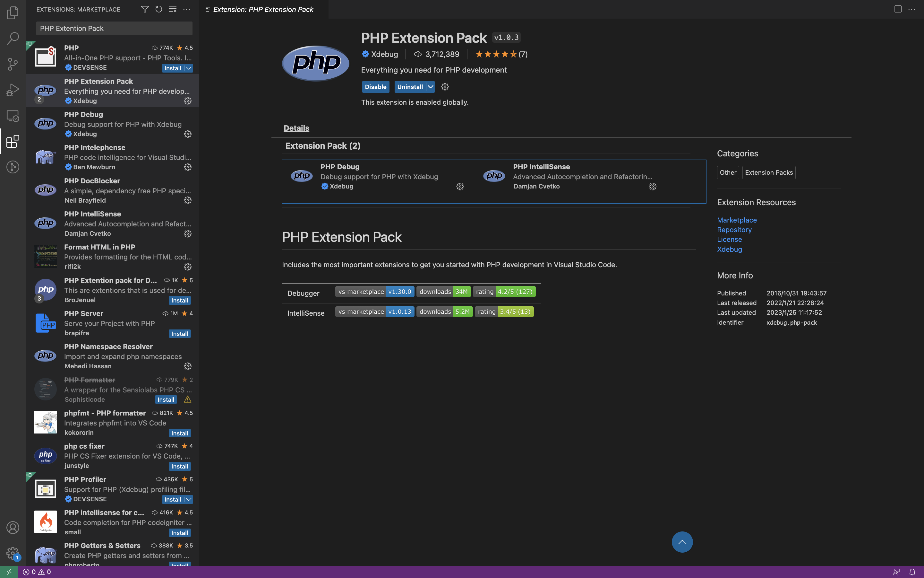Install PHP Server extension
This screenshot has width=924, height=578.
[x=179, y=334]
